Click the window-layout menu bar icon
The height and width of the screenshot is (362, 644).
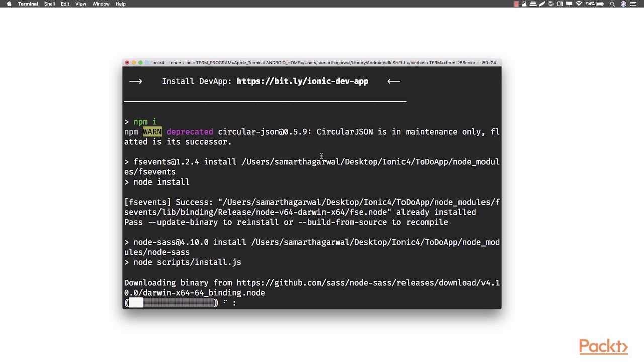click(560, 4)
